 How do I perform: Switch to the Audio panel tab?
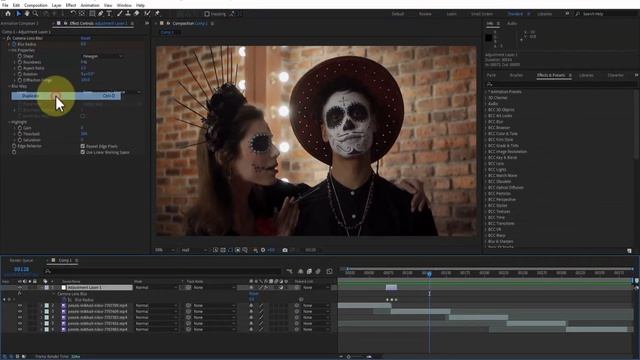pyautogui.click(x=512, y=24)
